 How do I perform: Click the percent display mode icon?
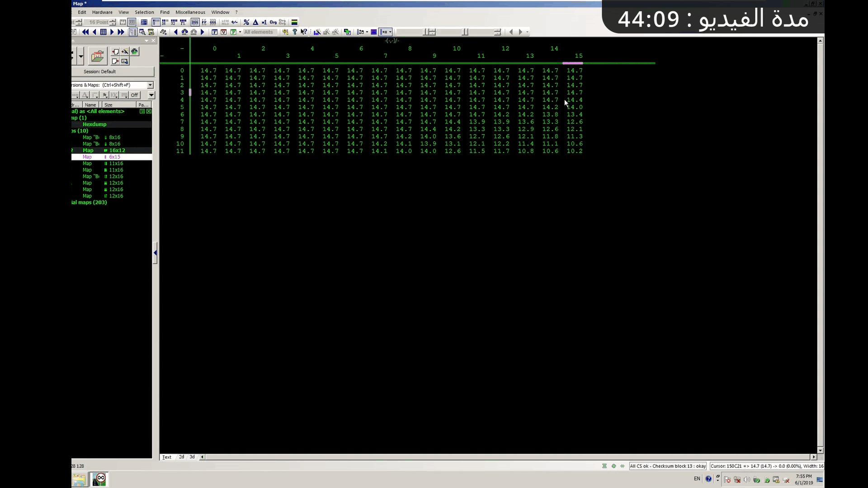click(246, 22)
